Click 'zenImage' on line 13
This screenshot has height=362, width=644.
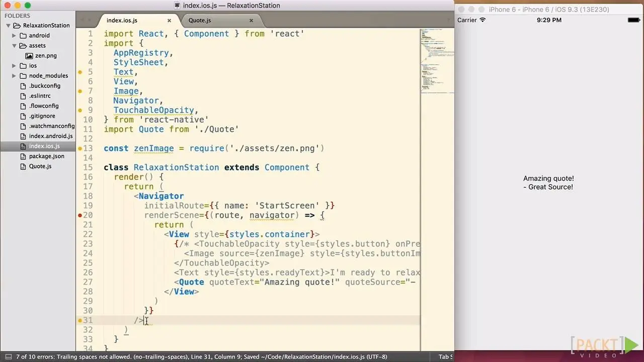pos(153,148)
